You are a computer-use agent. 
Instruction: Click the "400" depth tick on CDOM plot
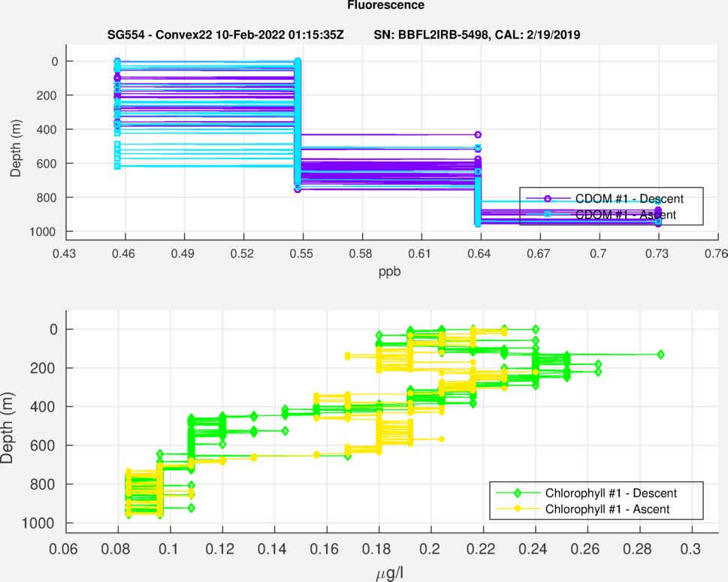(x=47, y=129)
